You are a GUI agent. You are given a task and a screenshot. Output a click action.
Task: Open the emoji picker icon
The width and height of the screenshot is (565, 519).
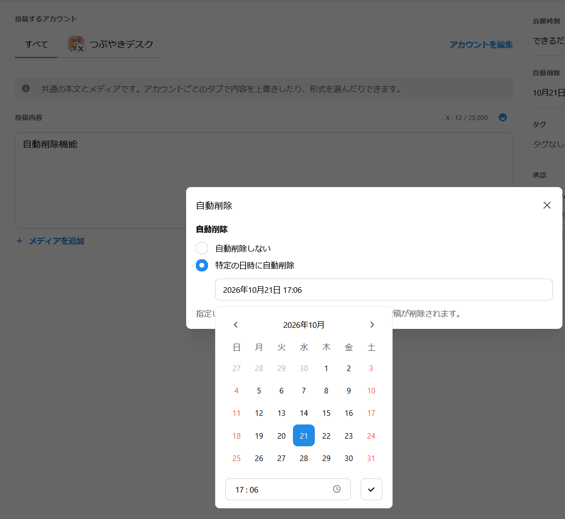(x=503, y=117)
